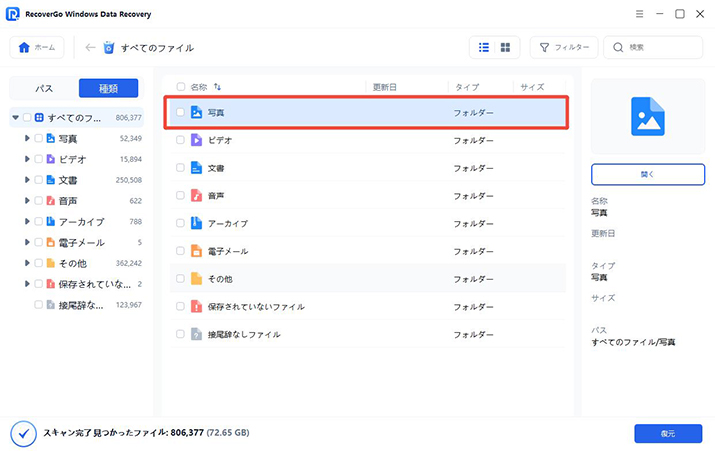Check the その他 checkbox in sidebar tree
Image resolution: width=715 pixels, height=451 pixels.
(39, 263)
